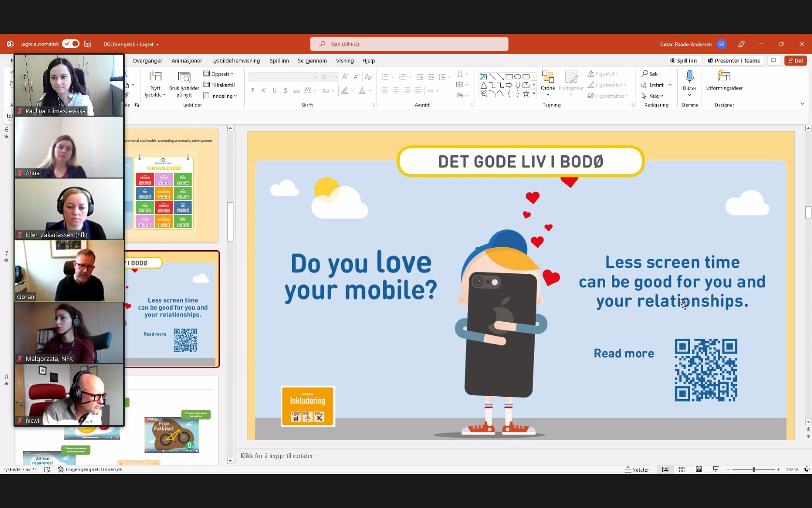Click the Utformingsideer designer icon
The image size is (812, 508).
tap(724, 76)
